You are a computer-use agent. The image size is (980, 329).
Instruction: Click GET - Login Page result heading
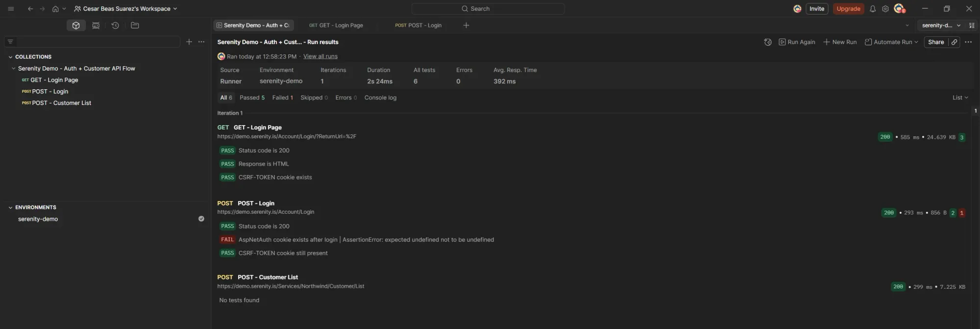pos(257,127)
